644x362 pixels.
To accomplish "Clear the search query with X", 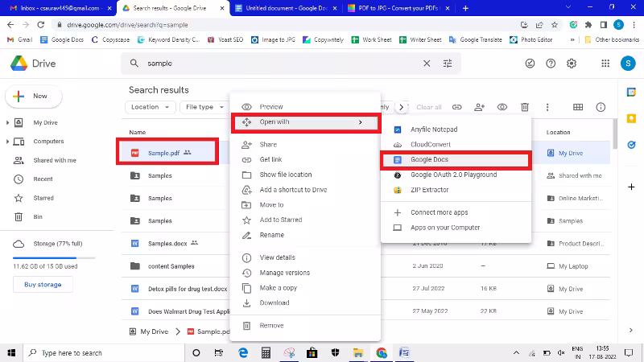I will click(427, 64).
